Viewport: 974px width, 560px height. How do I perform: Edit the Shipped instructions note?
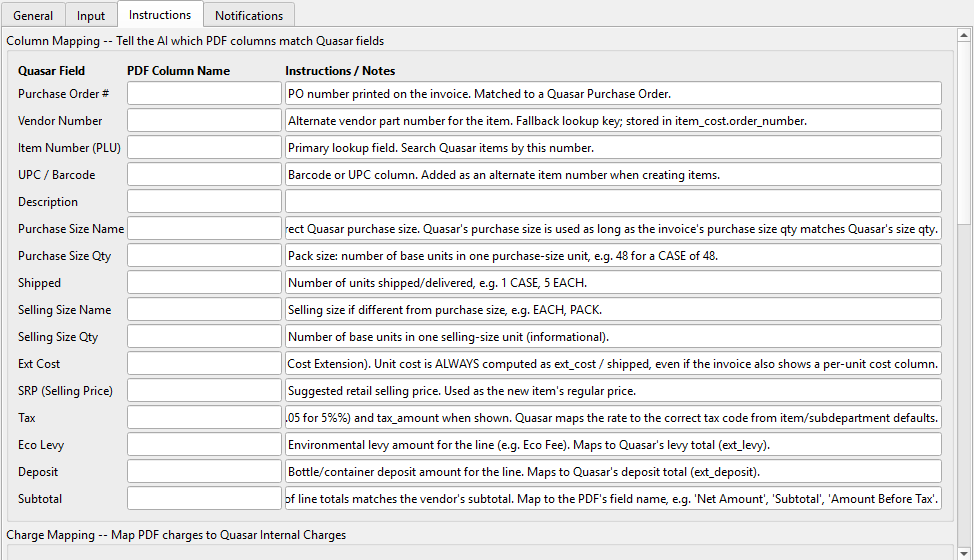click(x=613, y=282)
